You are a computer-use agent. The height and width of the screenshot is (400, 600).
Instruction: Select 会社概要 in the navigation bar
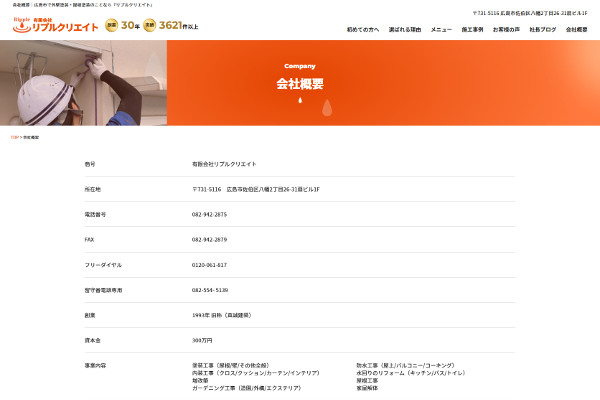[x=576, y=29]
